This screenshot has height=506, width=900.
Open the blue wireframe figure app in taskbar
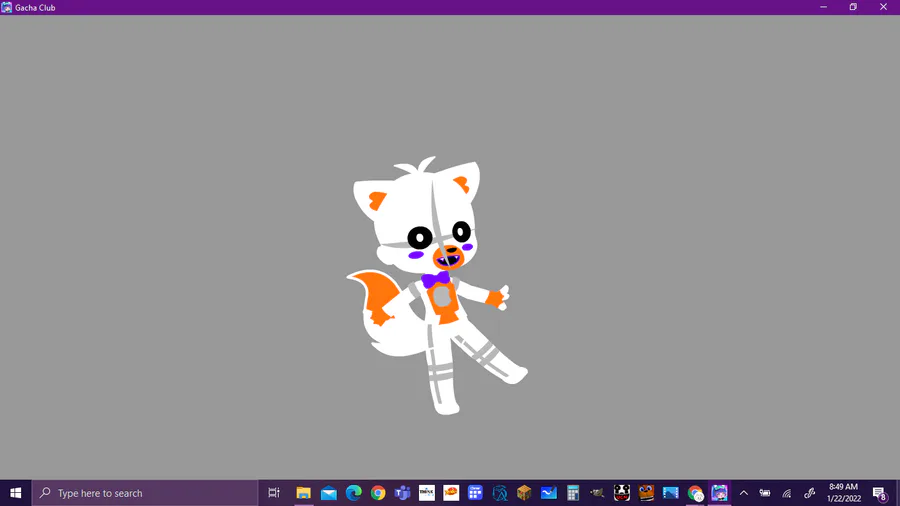coord(500,493)
